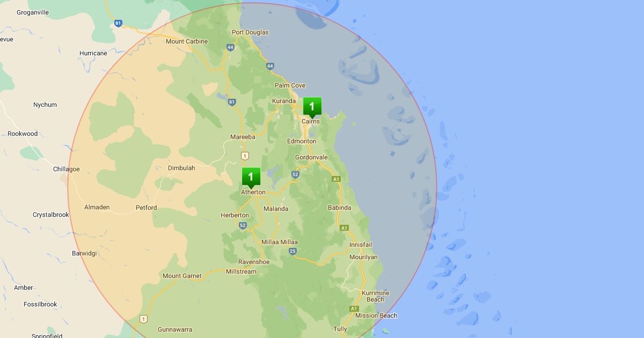Click the Palm Cove label
This screenshot has width=644, height=338.
click(x=290, y=85)
